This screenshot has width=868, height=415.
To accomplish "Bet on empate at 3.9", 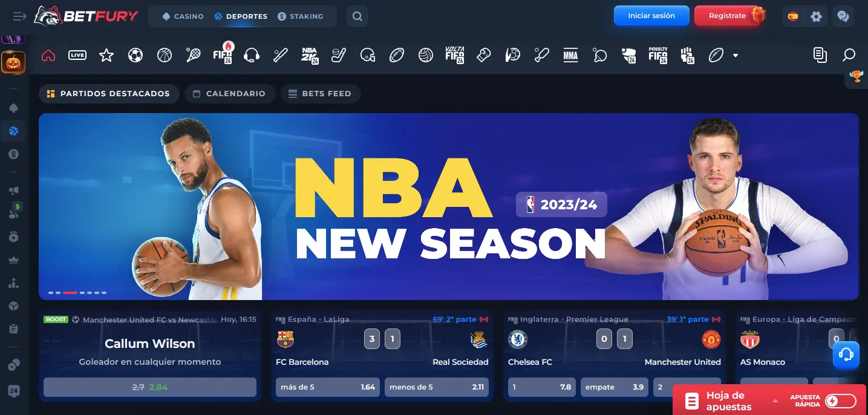I will click(x=615, y=387).
